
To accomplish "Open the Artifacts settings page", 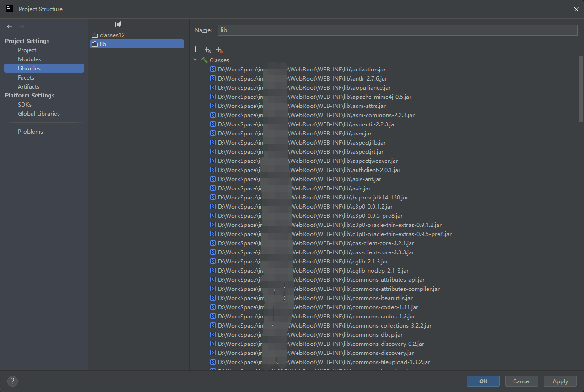I will (28, 87).
